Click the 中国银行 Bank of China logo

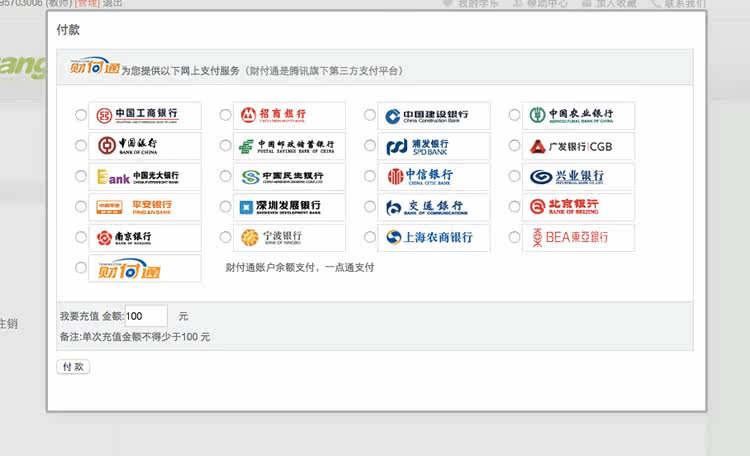coord(145,146)
